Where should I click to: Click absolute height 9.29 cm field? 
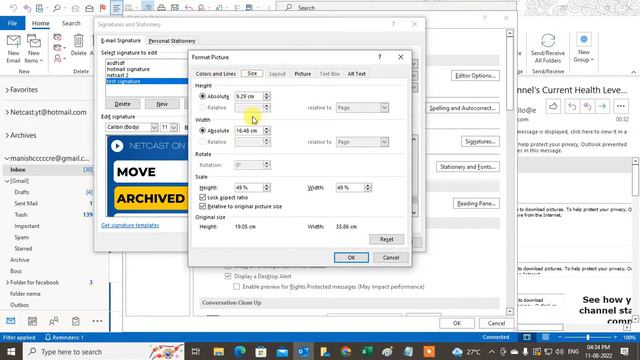(x=249, y=96)
